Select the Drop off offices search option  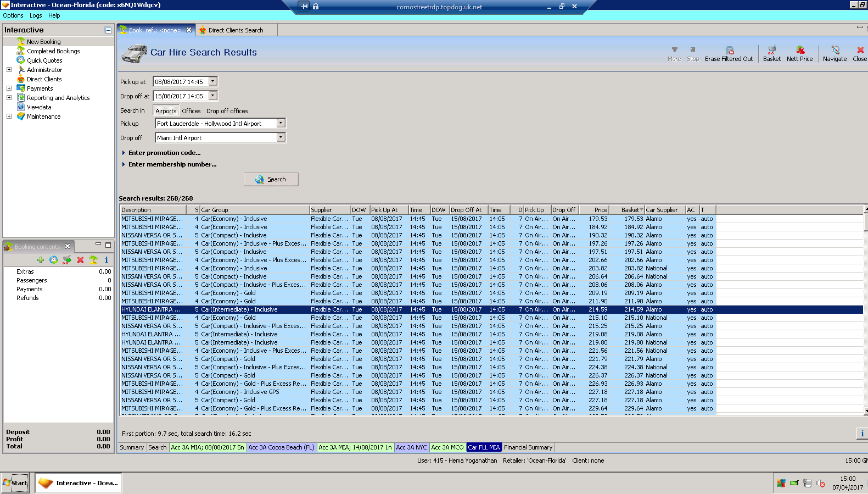pyautogui.click(x=227, y=111)
